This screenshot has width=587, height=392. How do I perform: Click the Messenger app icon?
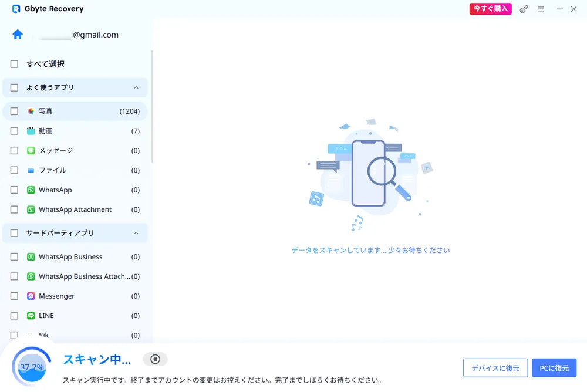[x=31, y=296]
